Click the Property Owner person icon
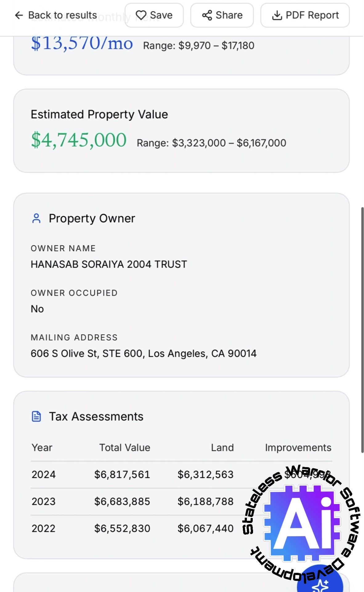 [x=36, y=218]
